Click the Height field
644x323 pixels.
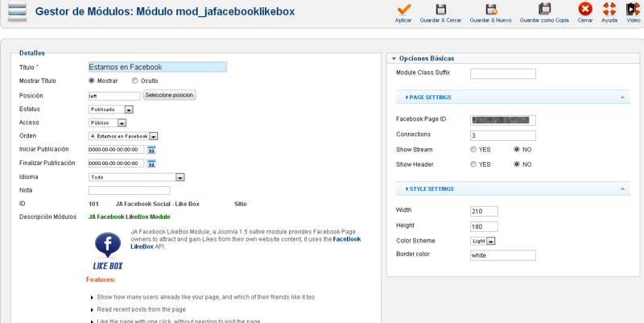coord(485,226)
